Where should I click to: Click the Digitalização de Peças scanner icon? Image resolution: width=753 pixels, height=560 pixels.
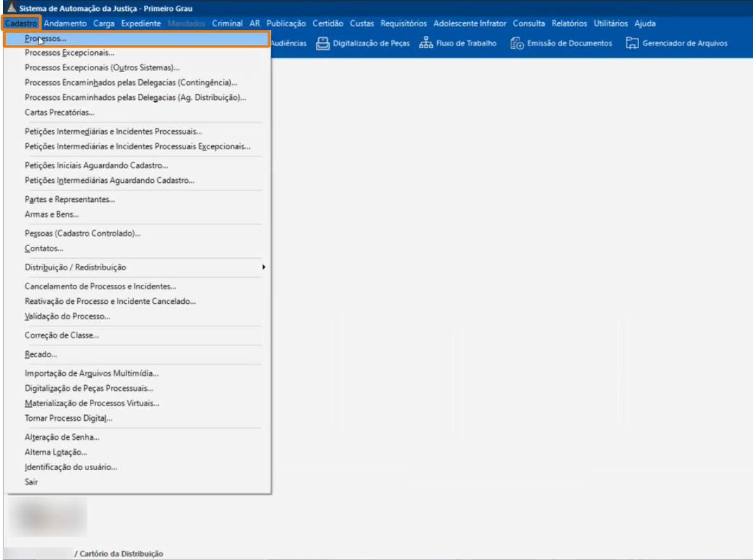(x=323, y=43)
